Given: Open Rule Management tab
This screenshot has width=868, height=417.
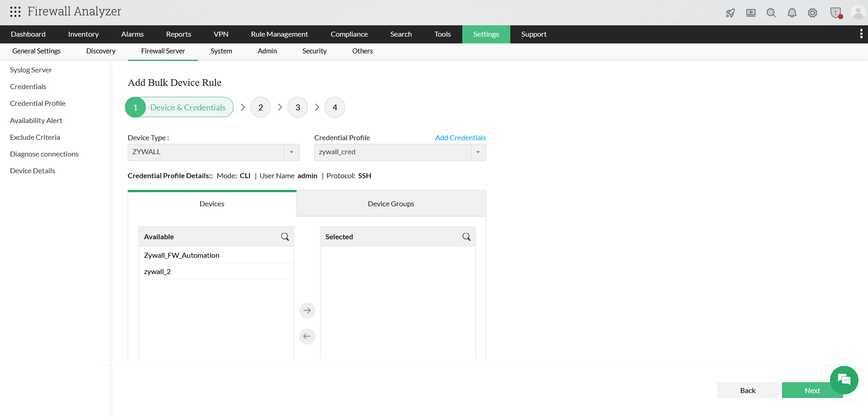Looking at the screenshot, I should coord(279,34).
